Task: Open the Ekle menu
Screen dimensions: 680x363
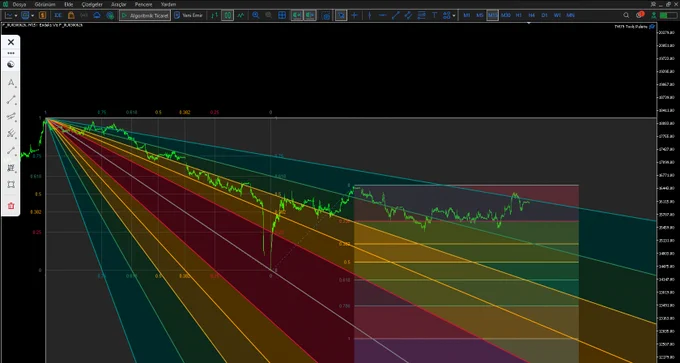Action: click(69, 4)
